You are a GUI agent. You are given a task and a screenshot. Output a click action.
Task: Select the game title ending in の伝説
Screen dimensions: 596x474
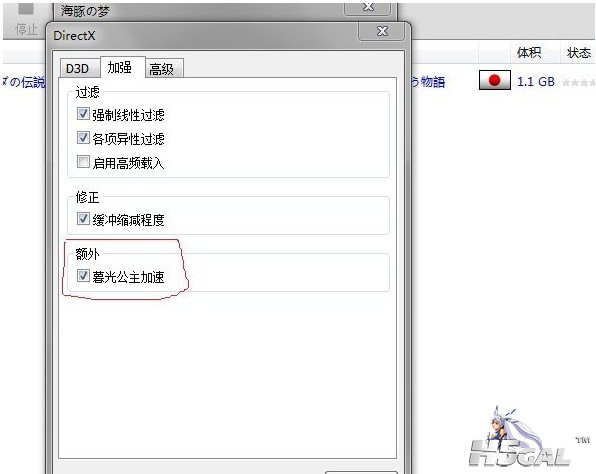click(24, 81)
